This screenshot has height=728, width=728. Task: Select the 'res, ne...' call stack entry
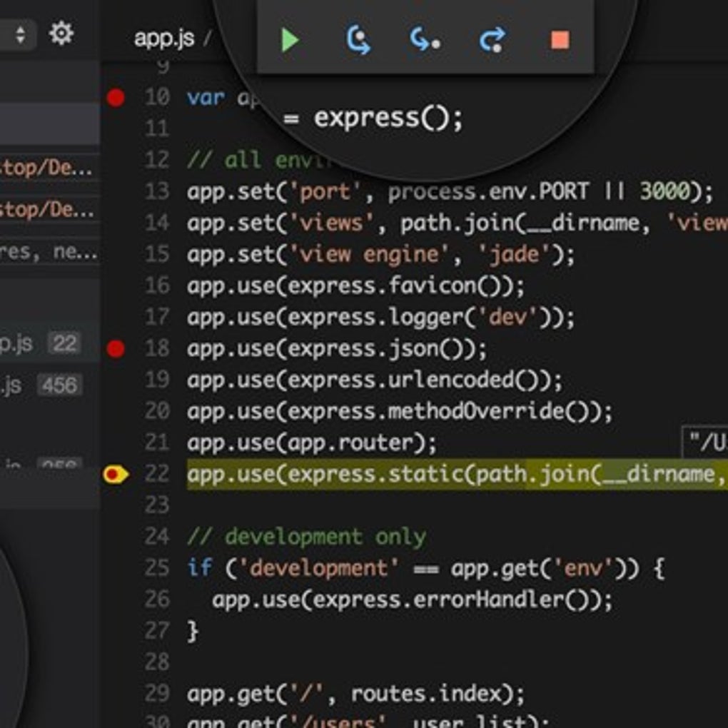[x=50, y=252]
